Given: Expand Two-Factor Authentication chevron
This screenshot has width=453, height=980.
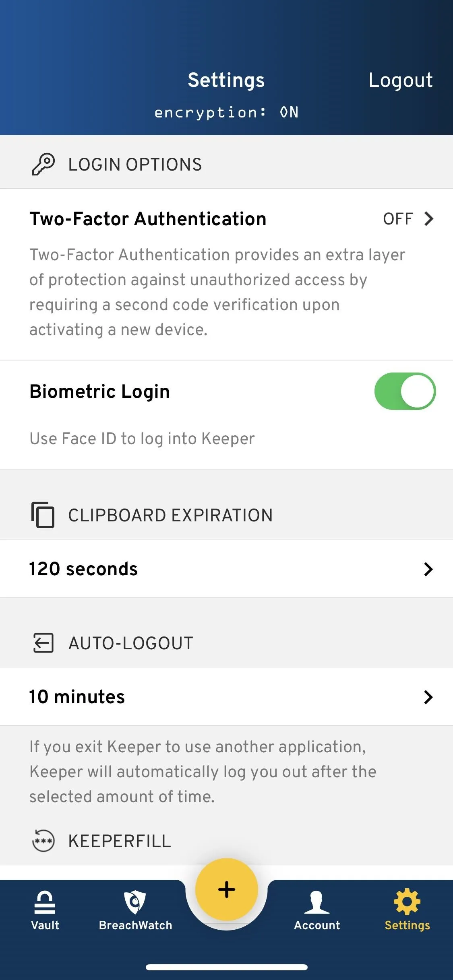Looking at the screenshot, I should [429, 219].
